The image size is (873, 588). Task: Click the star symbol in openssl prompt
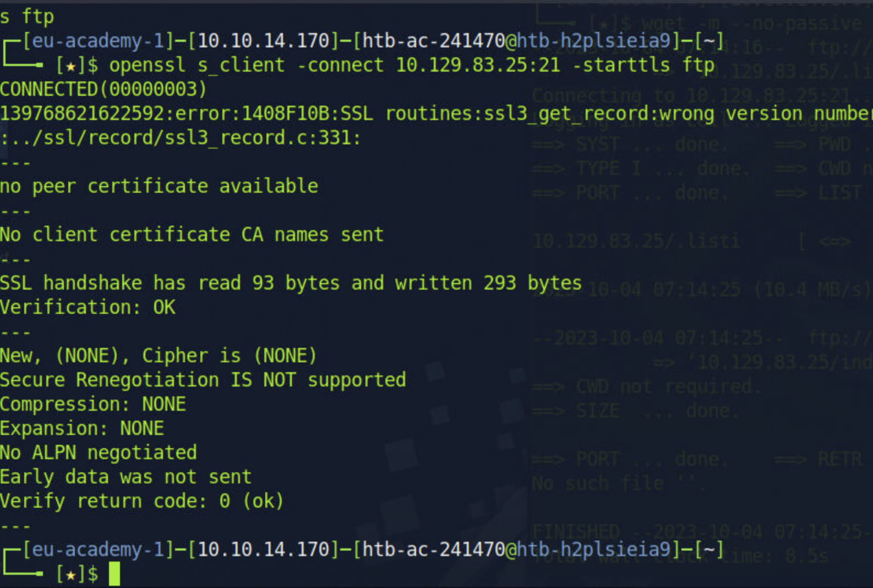click(71, 66)
